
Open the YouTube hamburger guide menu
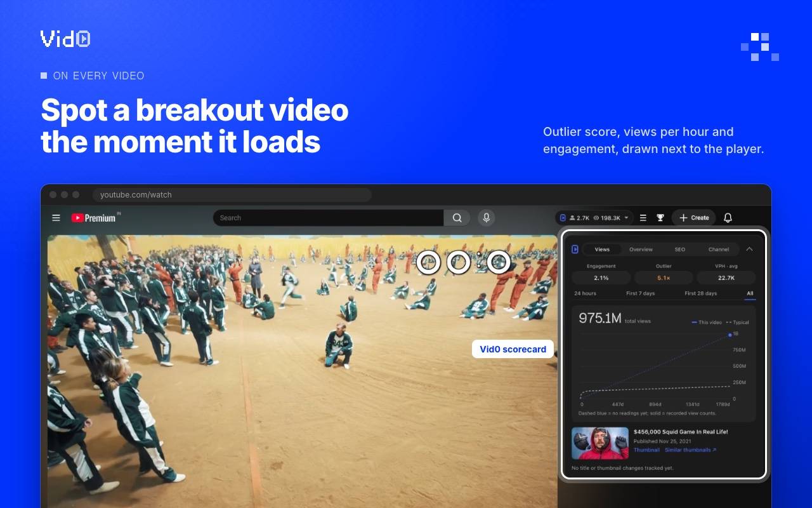pos(56,218)
